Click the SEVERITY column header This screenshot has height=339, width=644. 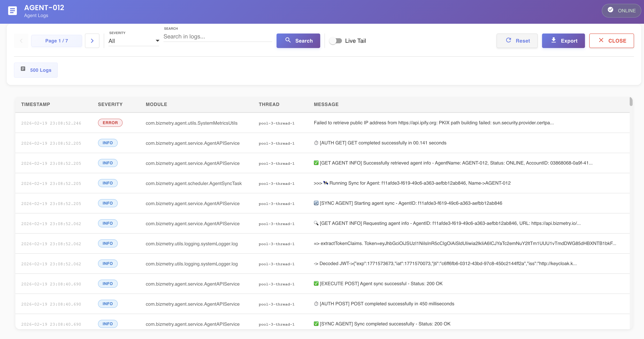[110, 104]
